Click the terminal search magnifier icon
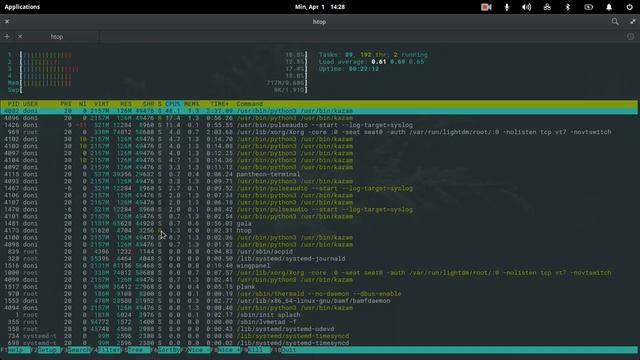 [x=615, y=22]
